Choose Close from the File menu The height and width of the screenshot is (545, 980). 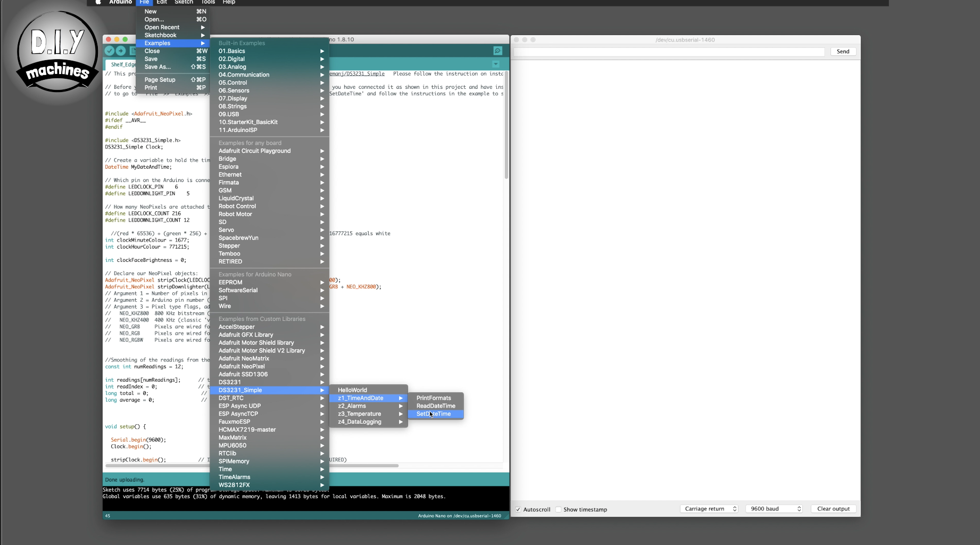[173, 51]
